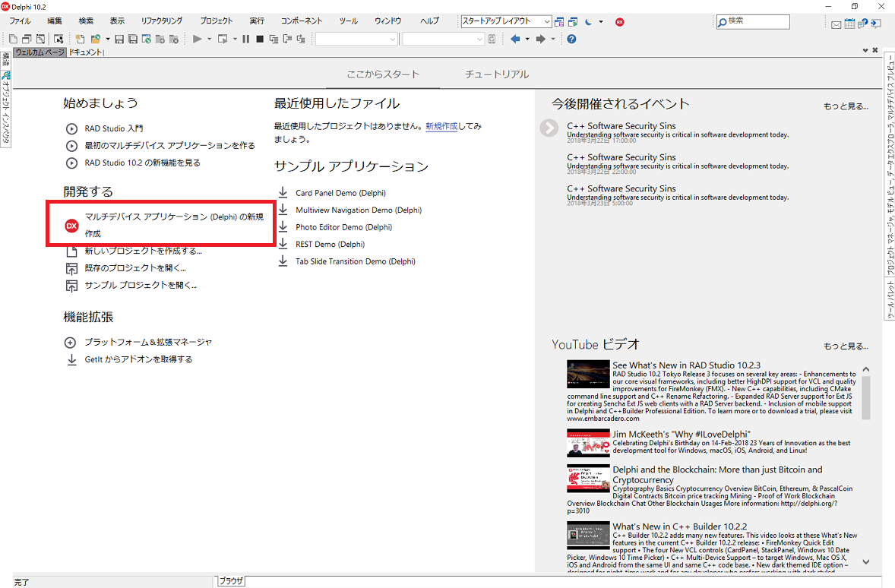Image resolution: width=895 pixels, height=588 pixels.
Task: Click the Save Desktop Layout icon
Action: pos(560,22)
